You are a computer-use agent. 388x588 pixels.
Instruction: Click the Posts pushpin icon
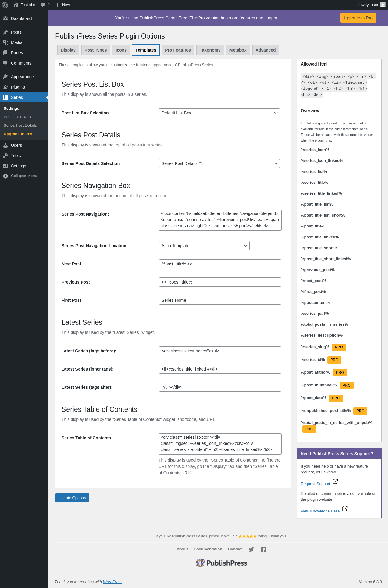5,32
